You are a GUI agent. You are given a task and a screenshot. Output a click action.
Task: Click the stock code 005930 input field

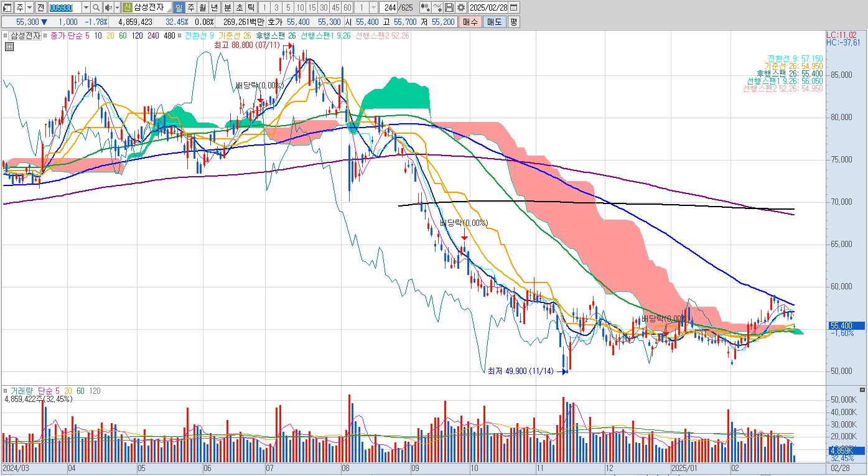click(x=65, y=7)
